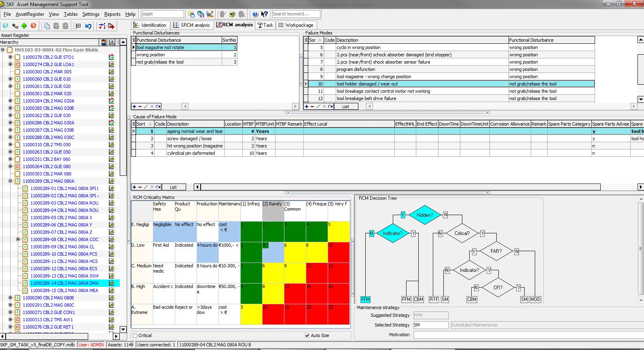The width and height of the screenshot is (644, 350).
Task: Click the status chart icon beside 11000278 CBL2 GUE STO1
Action: [x=111, y=57]
